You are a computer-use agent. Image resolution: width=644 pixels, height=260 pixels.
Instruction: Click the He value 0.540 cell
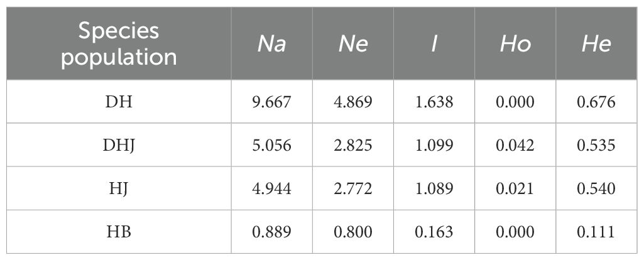(x=596, y=188)
